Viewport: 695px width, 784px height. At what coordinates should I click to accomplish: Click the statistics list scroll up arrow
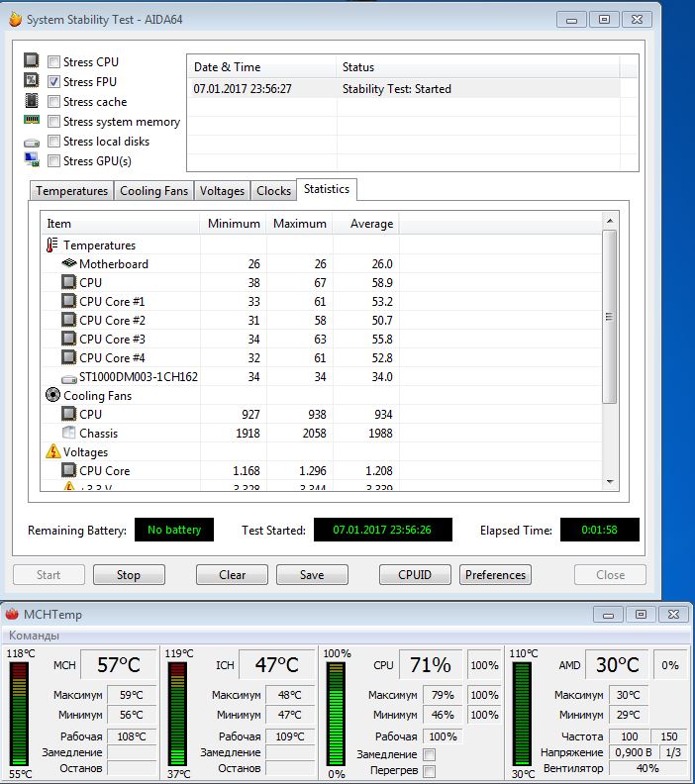pyautogui.click(x=610, y=221)
